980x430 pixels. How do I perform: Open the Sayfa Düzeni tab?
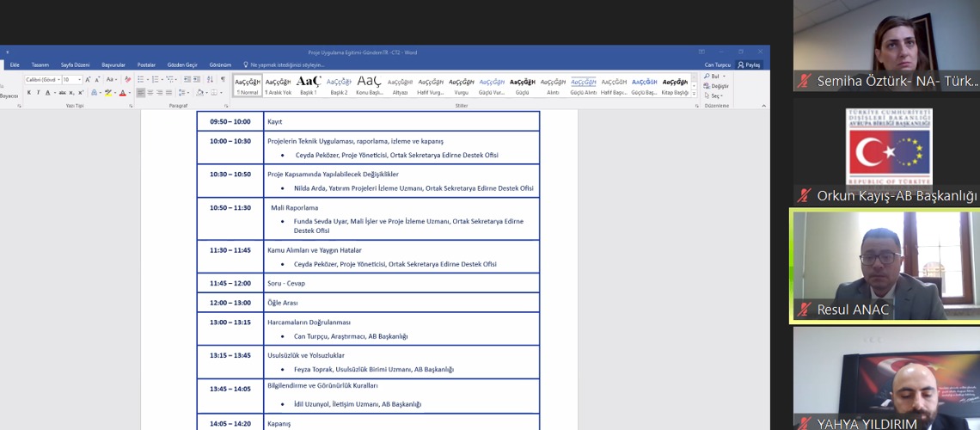point(75,64)
